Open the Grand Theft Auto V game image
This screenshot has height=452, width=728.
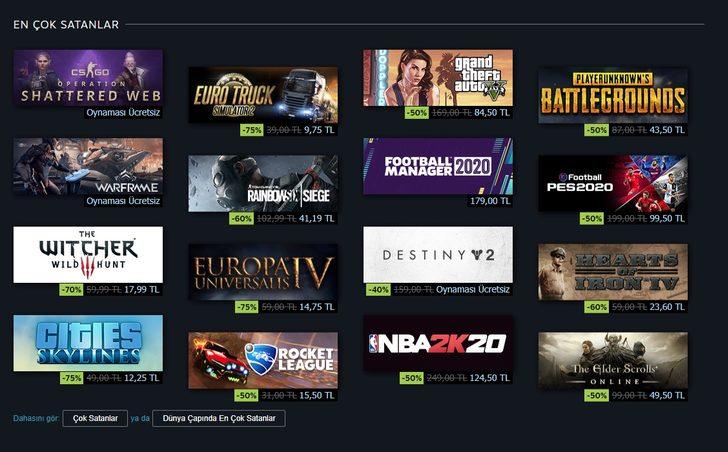438,78
